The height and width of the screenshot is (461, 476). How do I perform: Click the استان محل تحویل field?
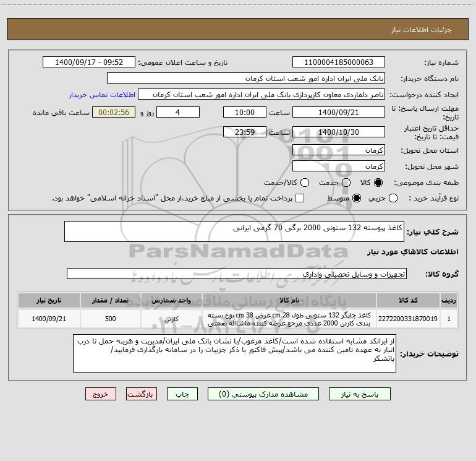[339, 150]
